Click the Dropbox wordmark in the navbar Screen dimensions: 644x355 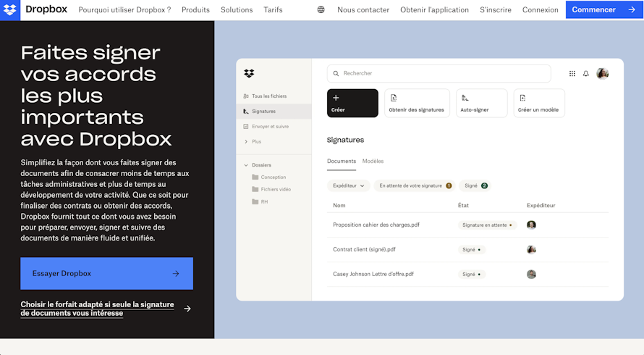click(46, 9)
